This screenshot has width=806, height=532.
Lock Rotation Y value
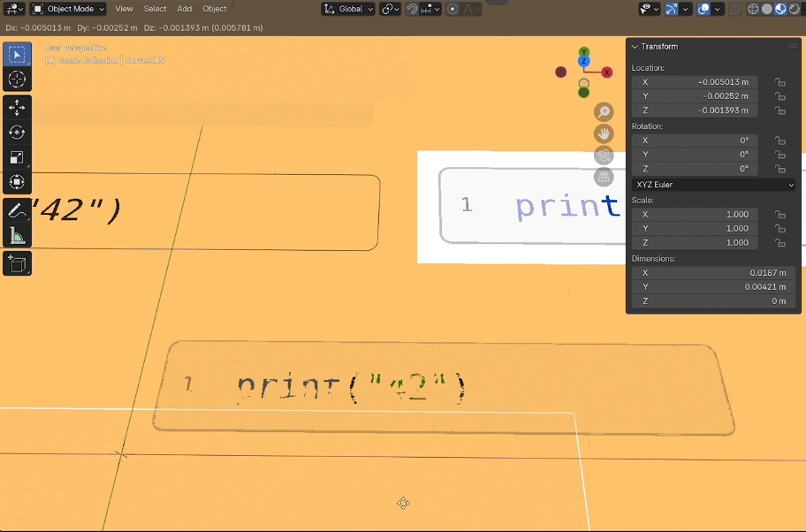[780, 155]
